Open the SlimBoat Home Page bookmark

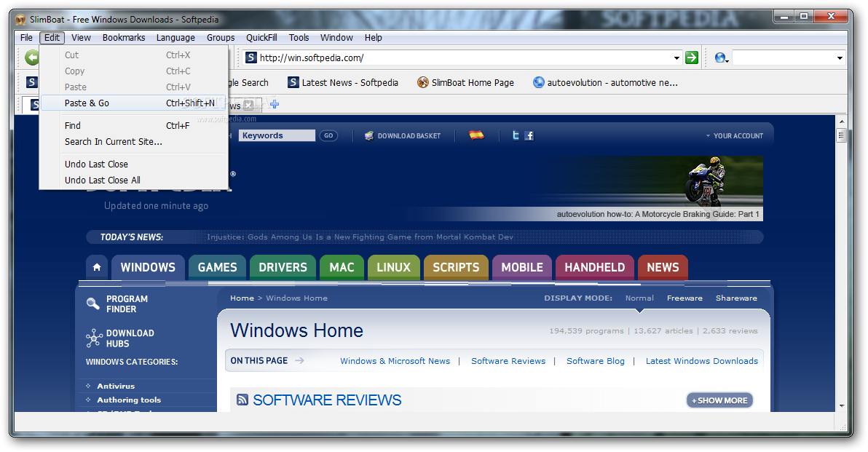[465, 82]
